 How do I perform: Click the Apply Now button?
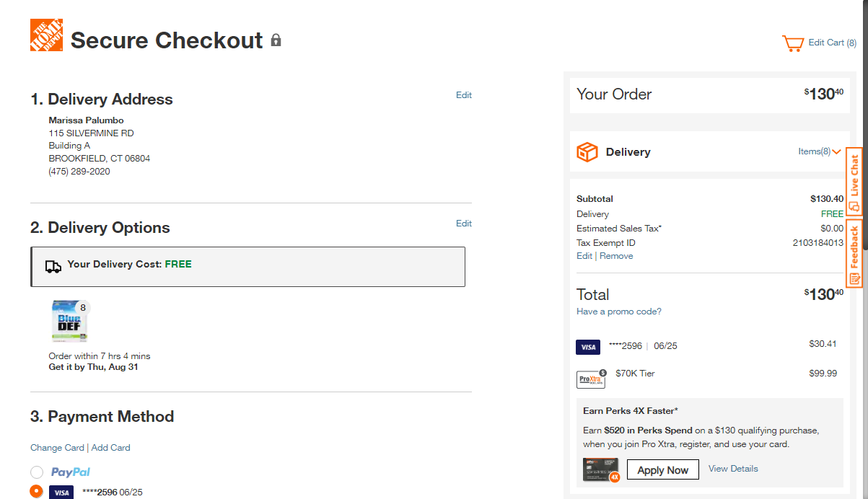[x=662, y=470]
